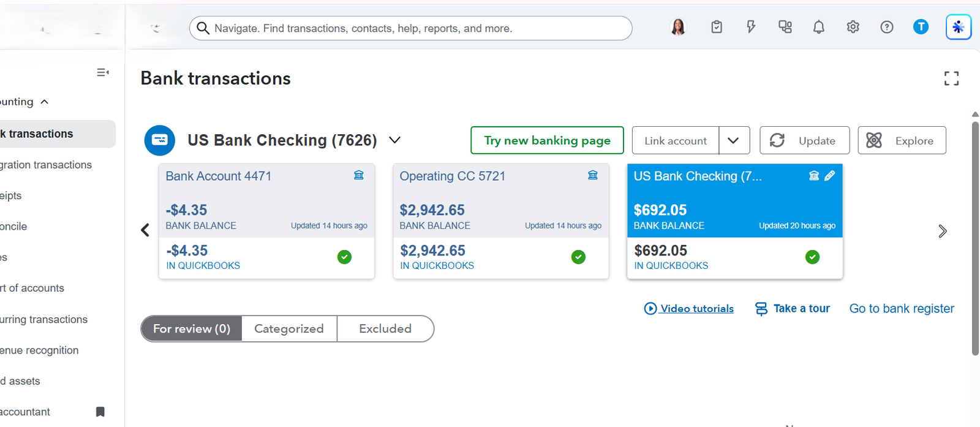
Task: Open the help question mark icon
Action: click(x=887, y=27)
